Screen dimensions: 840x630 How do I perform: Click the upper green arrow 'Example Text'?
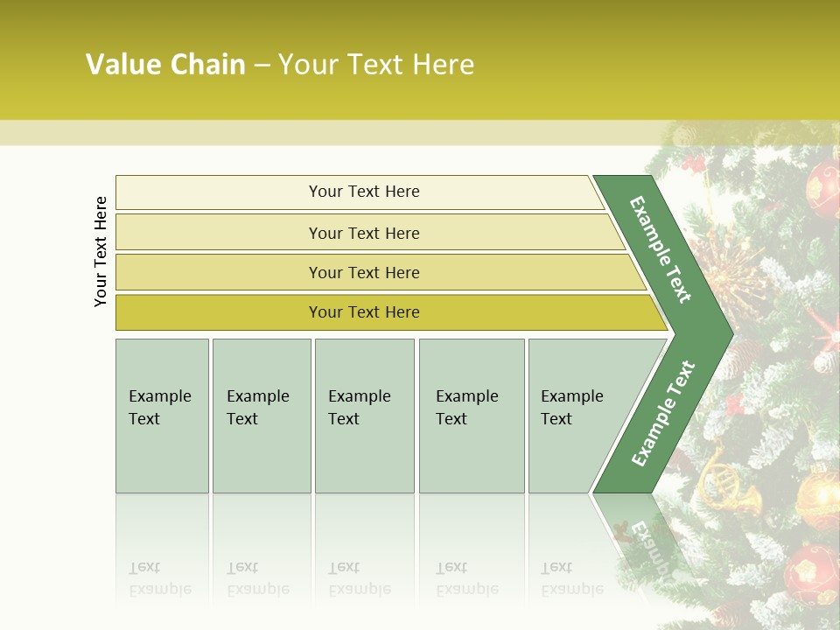point(661,249)
